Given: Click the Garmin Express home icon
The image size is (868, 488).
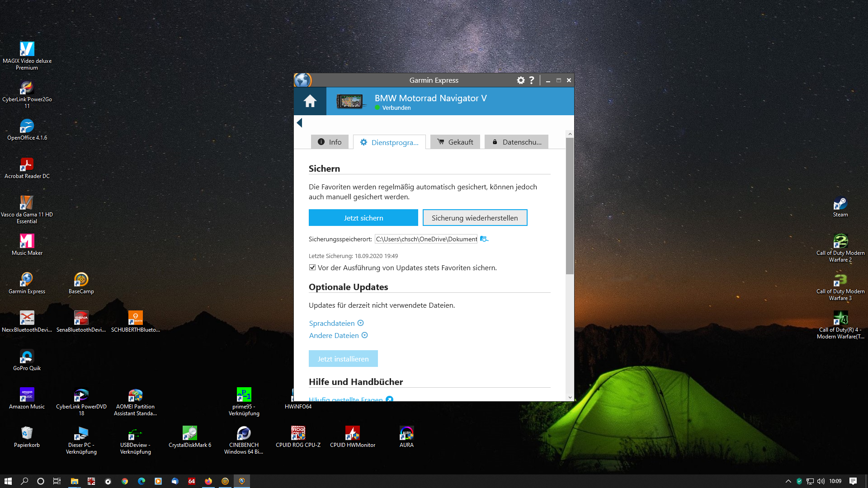Looking at the screenshot, I should coord(310,101).
